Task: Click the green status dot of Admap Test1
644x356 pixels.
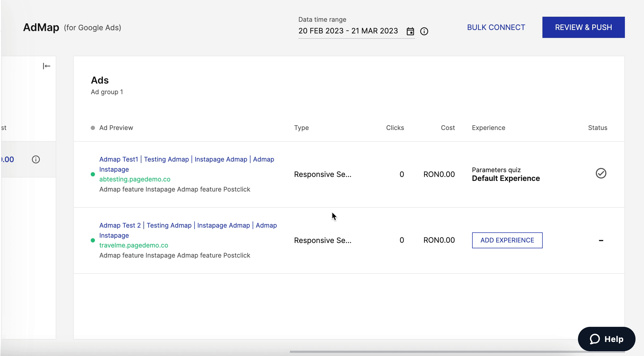Action: tap(93, 174)
